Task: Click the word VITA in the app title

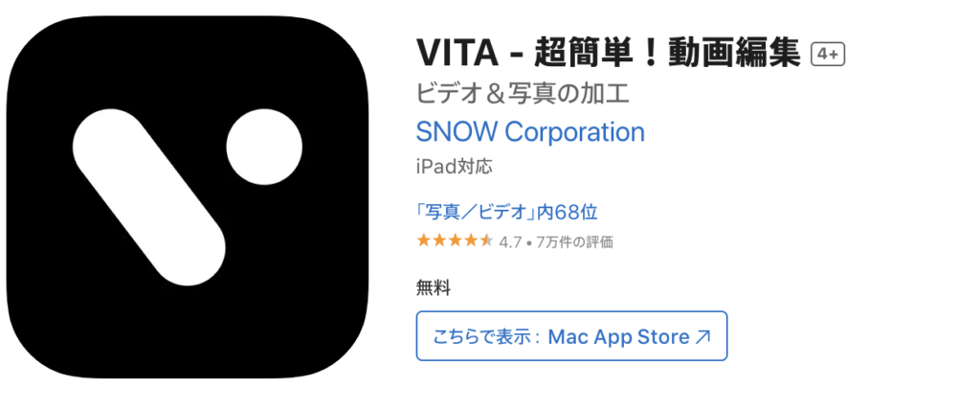Action: pos(457,54)
